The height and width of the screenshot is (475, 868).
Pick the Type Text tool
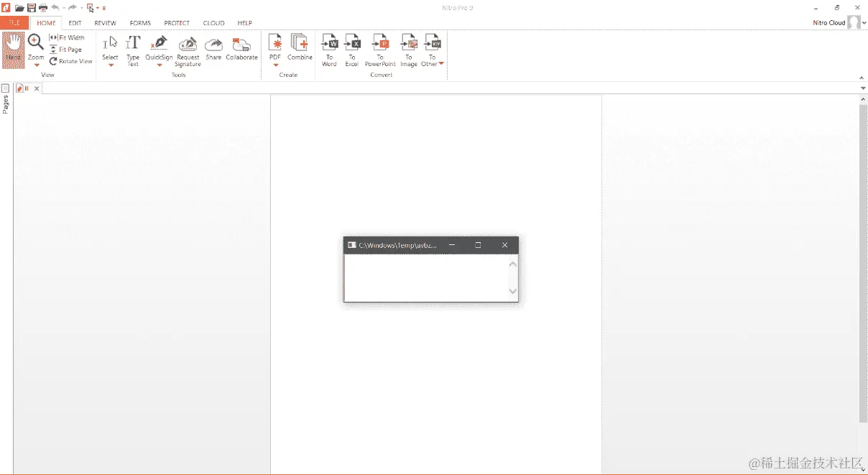click(133, 50)
